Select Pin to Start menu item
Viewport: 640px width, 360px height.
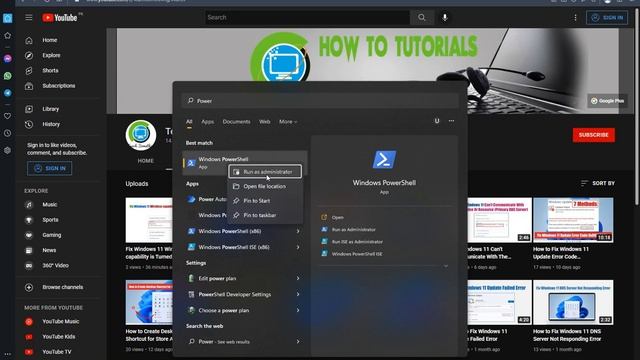coord(265,201)
